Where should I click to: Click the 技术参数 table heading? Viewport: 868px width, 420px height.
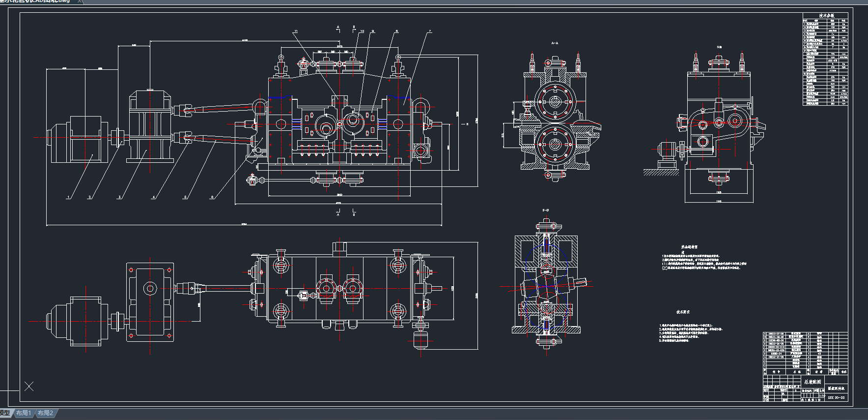point(826,16)
